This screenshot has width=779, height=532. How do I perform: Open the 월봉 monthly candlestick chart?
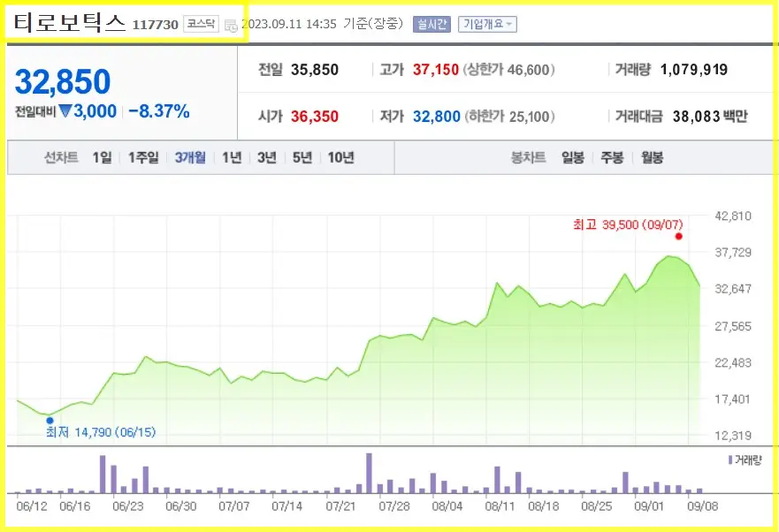653,156
